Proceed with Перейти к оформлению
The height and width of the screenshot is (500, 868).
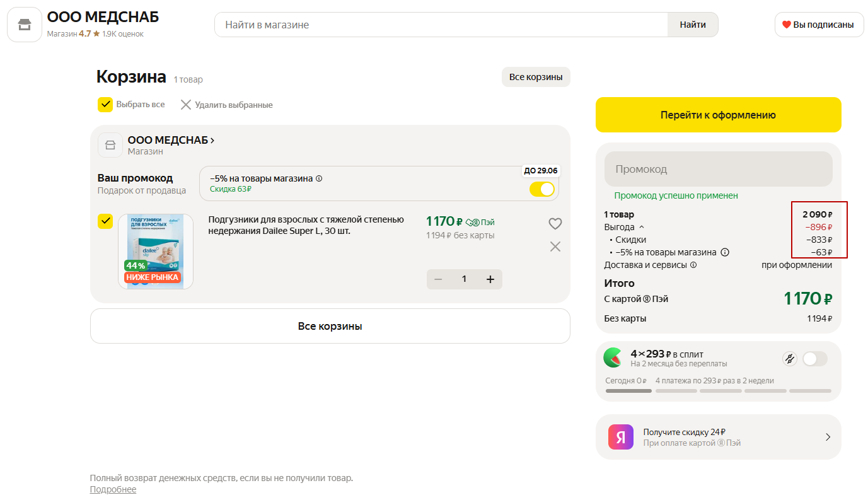[718, 115]
